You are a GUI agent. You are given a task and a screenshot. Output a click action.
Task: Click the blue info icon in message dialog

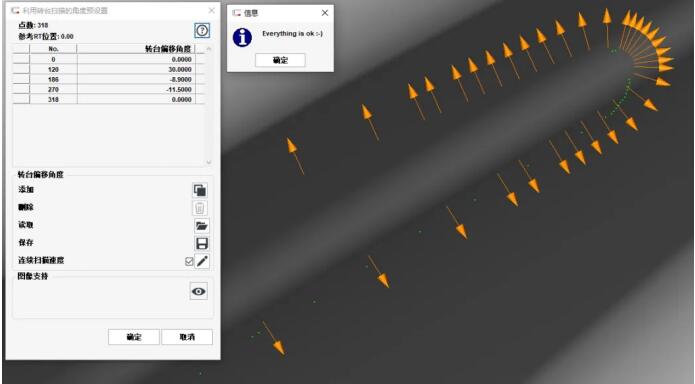pos(242,37)
